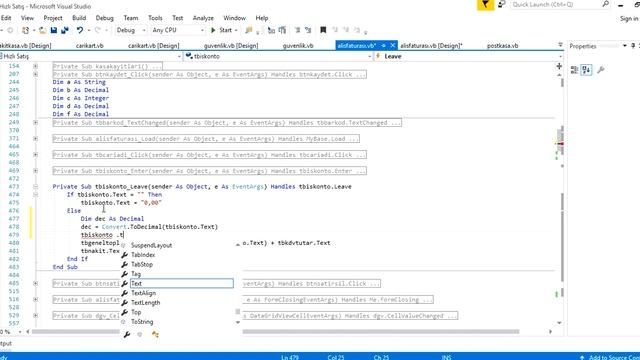Open the Start button dropdown arrow

(236, 30)
